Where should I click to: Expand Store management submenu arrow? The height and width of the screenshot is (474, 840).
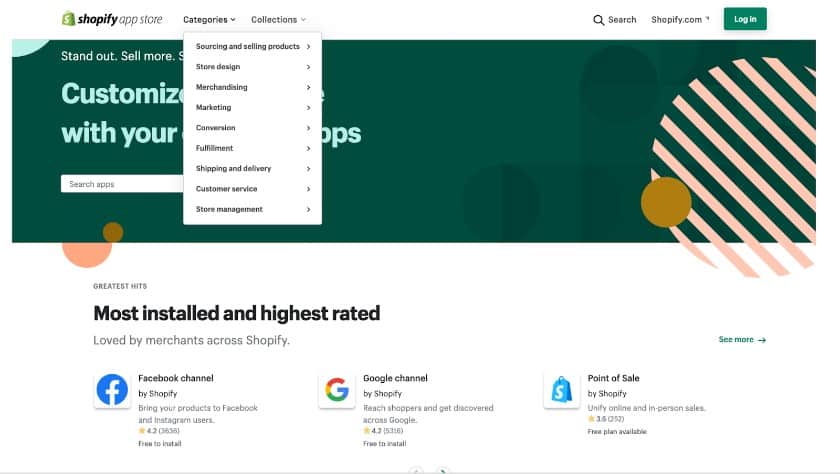308,209
